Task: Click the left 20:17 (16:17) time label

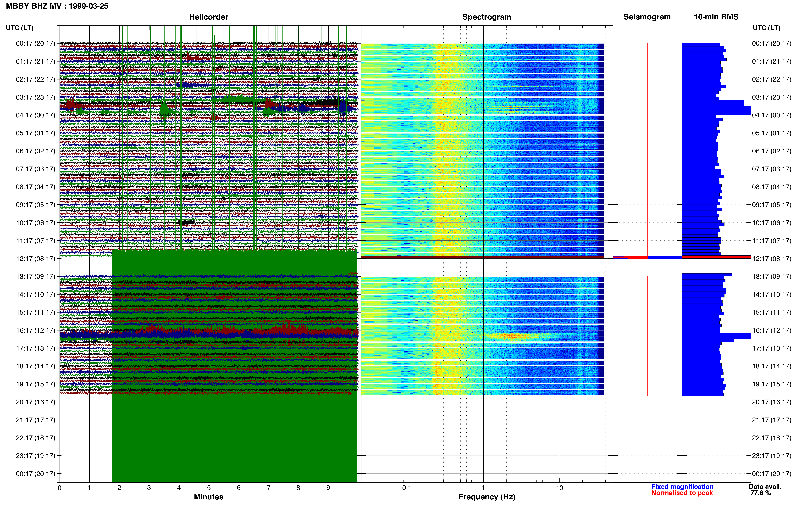Action: coord(36,402)
